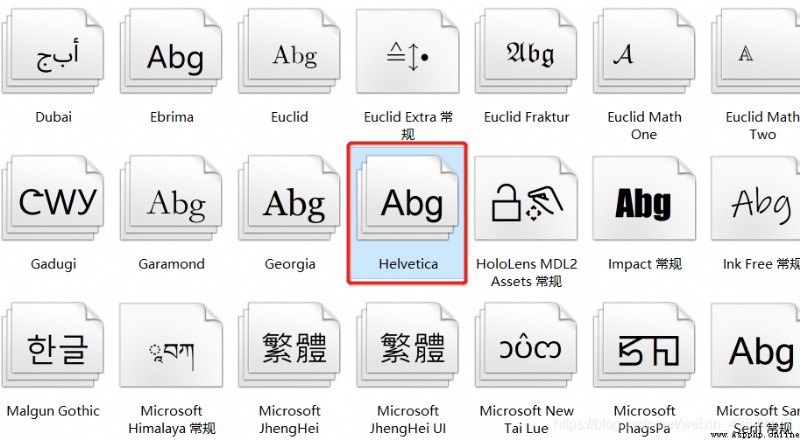Image resolution: width=800 pixels, height=440 pixels.
Task: Click the Euclid font family icon
Action: click(289, 51)
